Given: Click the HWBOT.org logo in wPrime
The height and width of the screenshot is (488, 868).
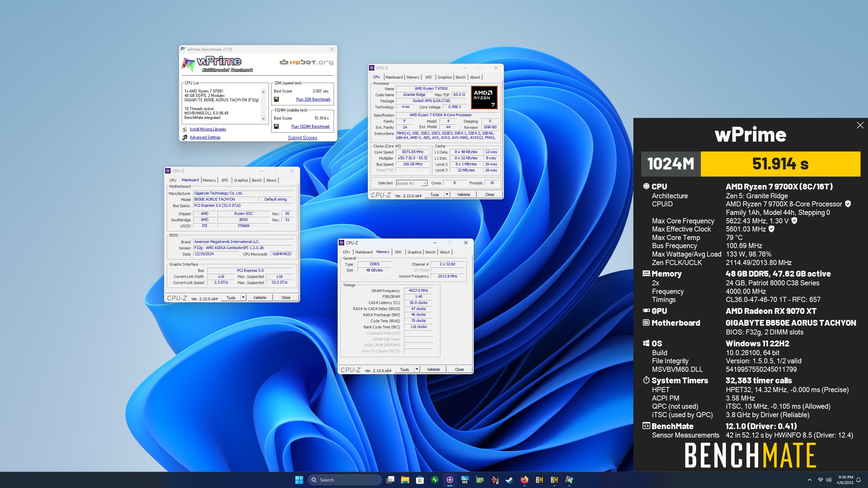Looking at the screenshot, I should pyautogui.click(x=306, y=62).
